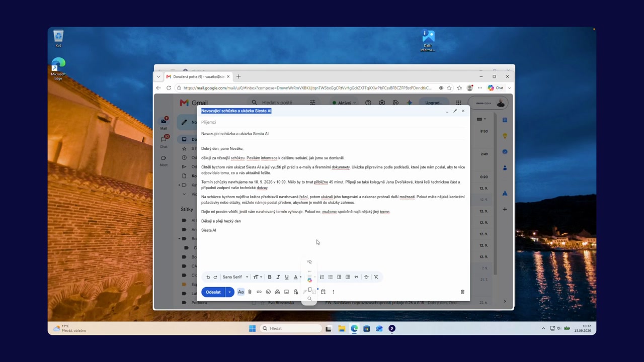This screenshot has width=644, height=362.
Task: Insert files using Google Drive icon
Action: [277, 292]
